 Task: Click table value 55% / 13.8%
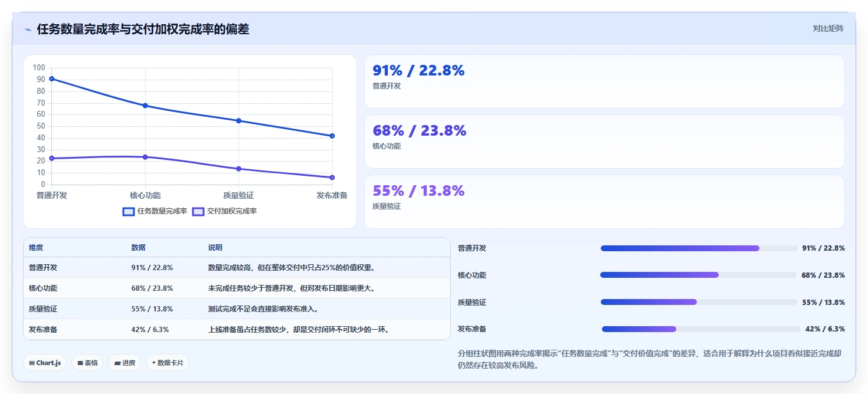[152, 309]
